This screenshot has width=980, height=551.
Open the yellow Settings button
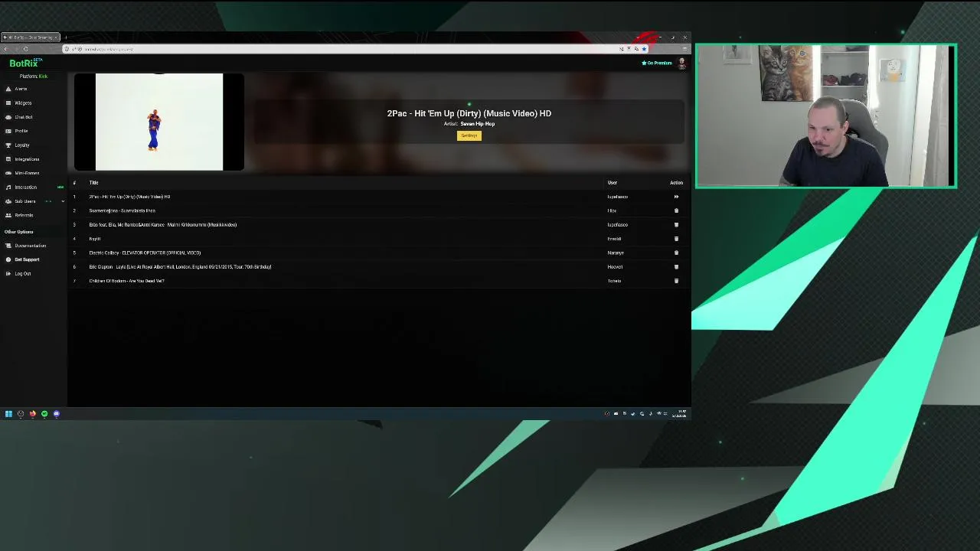[469, 136]
